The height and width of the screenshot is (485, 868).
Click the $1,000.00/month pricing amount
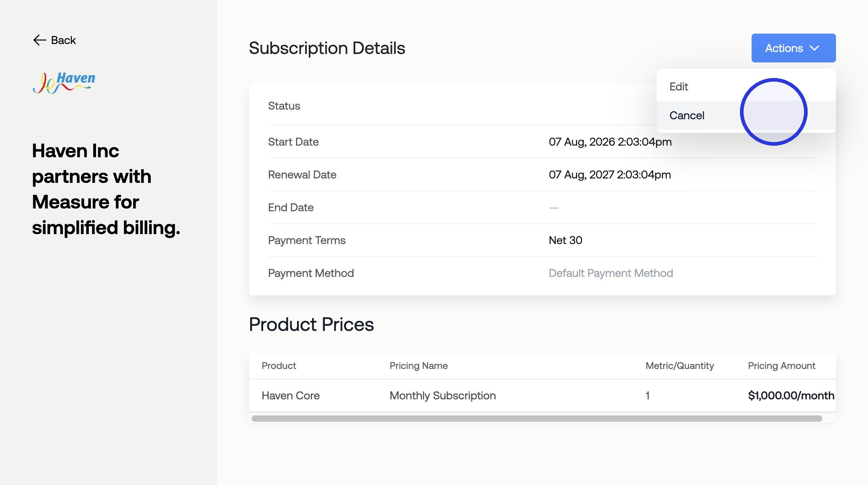(x=791, y=395)
